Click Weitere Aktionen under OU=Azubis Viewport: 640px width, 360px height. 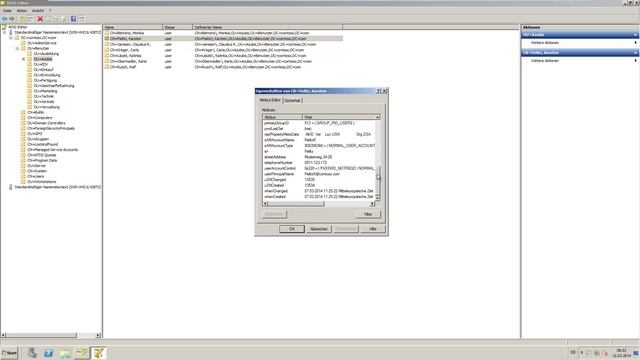(x=545, y=42)
